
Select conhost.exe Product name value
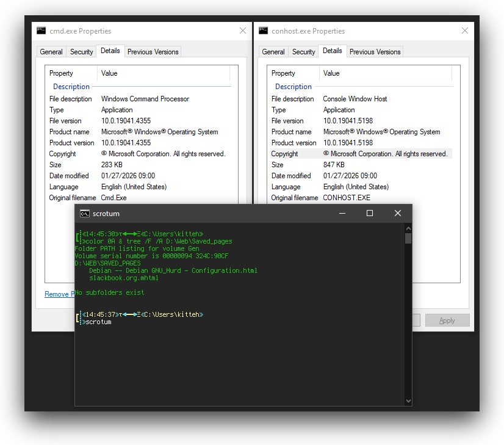click(382, 132)
